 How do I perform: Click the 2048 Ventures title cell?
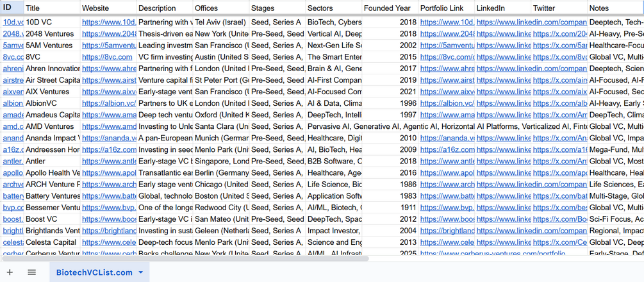click(52, 34)
